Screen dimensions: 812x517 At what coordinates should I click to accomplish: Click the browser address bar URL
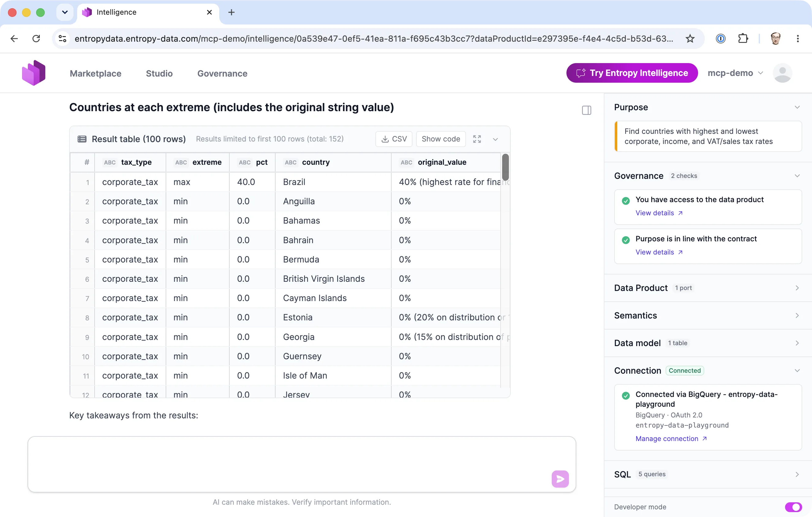pyautogui.click(x=374, y=39)
